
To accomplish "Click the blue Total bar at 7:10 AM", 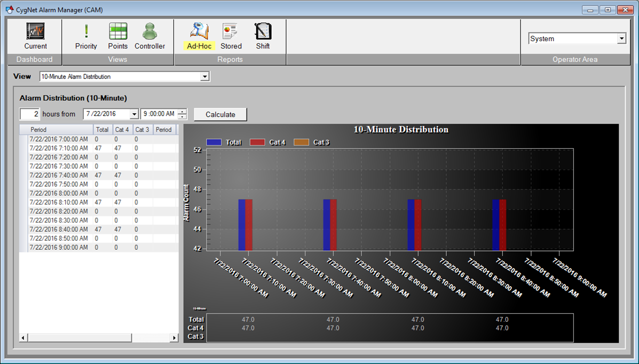I will (x=242, y=225).
